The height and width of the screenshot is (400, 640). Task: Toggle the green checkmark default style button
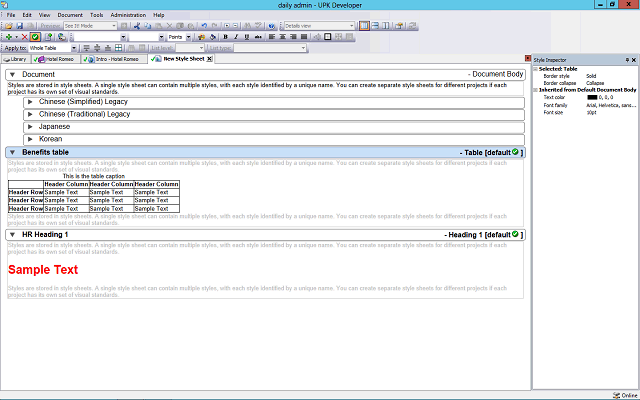coord(34,36)
